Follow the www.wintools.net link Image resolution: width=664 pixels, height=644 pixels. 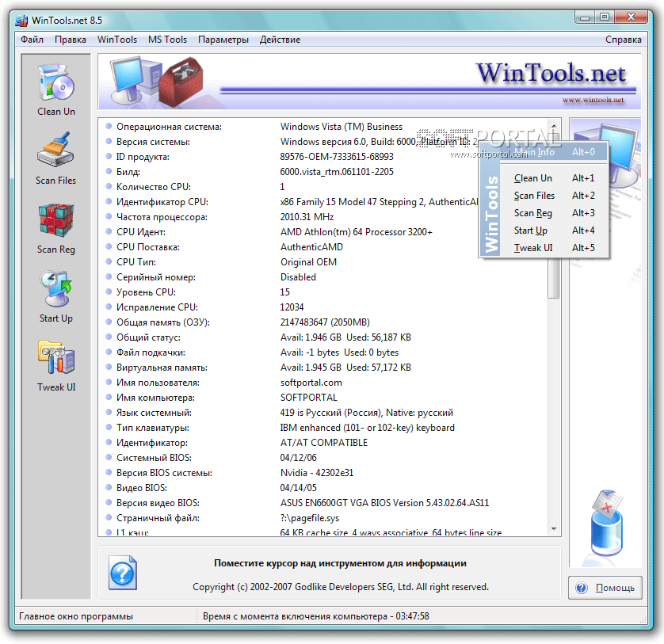593,100
